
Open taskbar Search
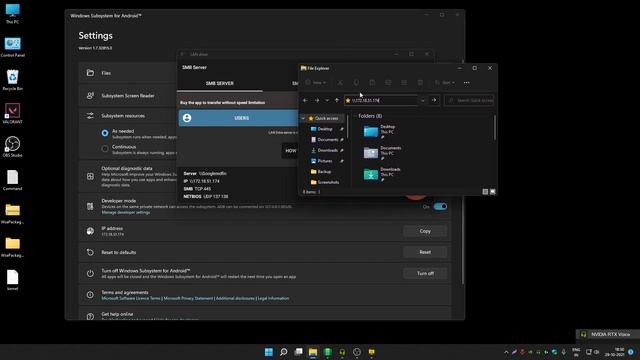pos(283,352)
